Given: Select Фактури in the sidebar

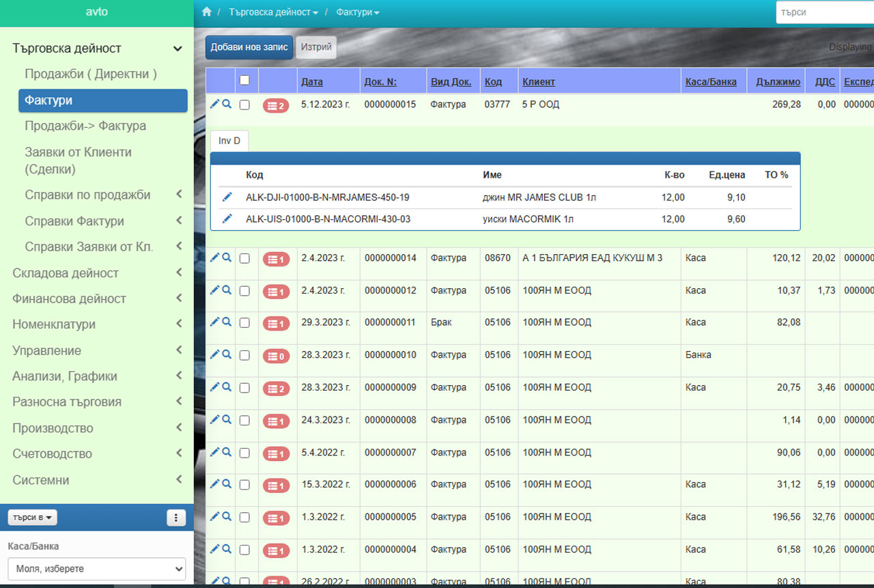Looking at the screenshot, I should coord(102,100).
